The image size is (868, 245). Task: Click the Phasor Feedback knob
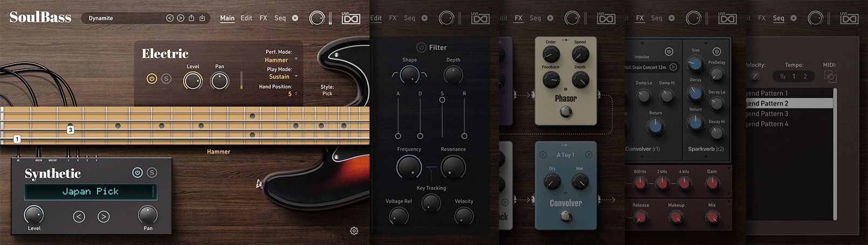[x=551, y=80]
